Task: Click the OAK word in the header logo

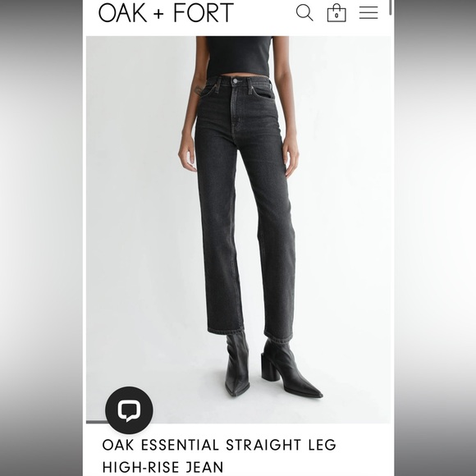Action: click(122, 12)
